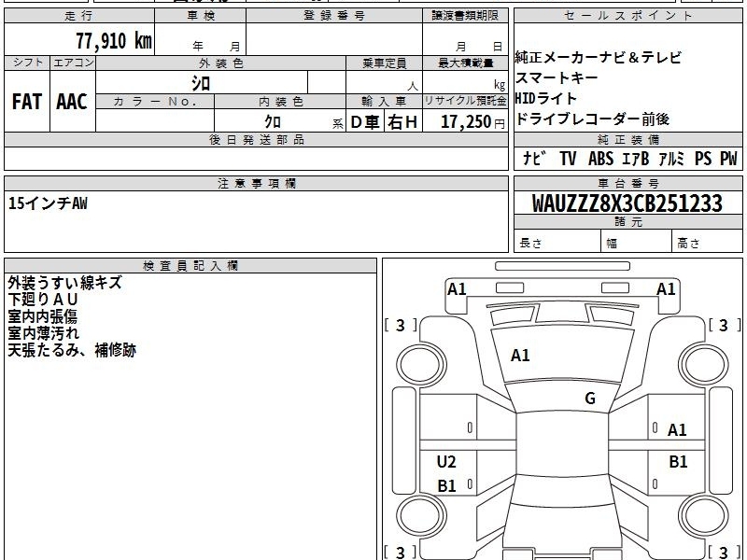The height and width of the screenshot is (560, 747).
Task: Select the ABS equipment code
Action: 600,158
